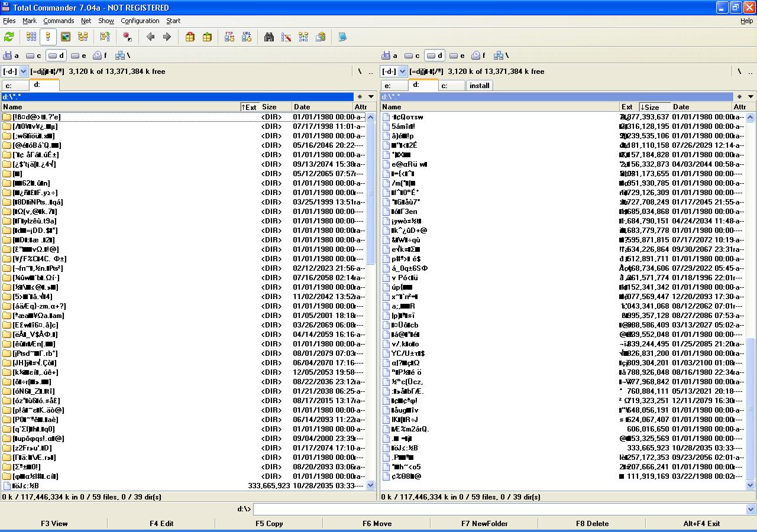Click the Pack files toolbar icon
Screen dimensions: 757x532
(190, 37)
